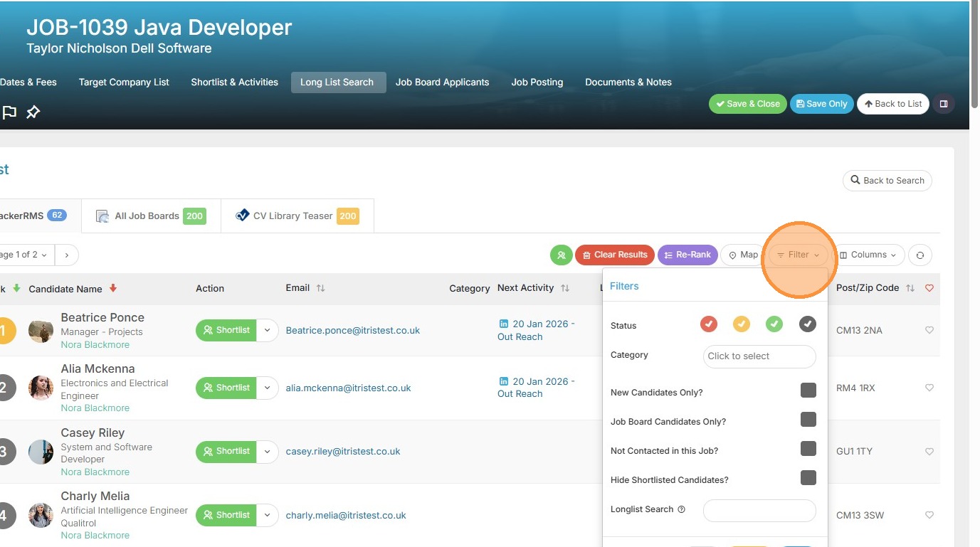Screen dimensions: 980x547
Task: Toggle the yellow status filter circle
Action: (741, 324)
